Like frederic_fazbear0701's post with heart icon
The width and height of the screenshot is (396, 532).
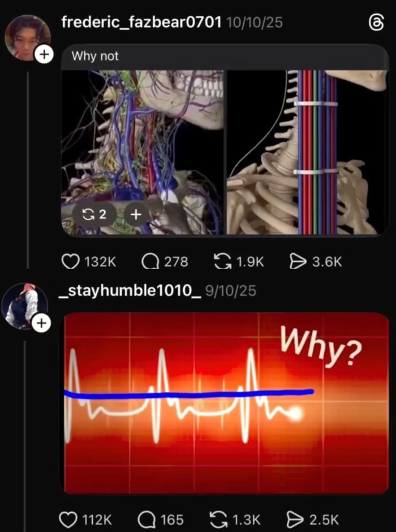[x=71, y=262]
